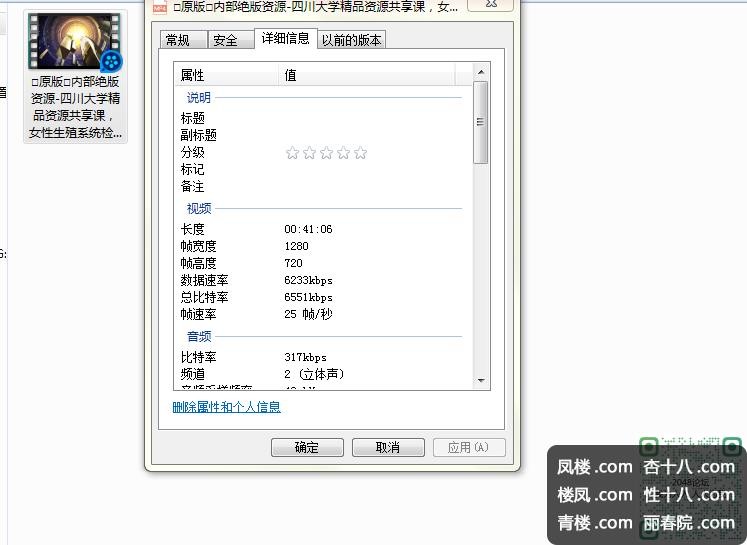Viewport: 747px width, 545px height.
Task: Give the file five stars
Action: (x=360, y=153)
